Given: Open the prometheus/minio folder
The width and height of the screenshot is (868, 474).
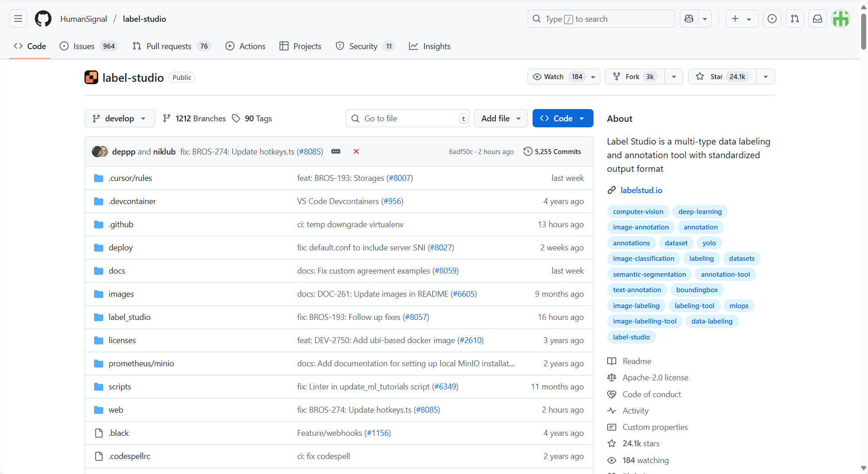Looking at the screenshot, I should coord(141,364).
